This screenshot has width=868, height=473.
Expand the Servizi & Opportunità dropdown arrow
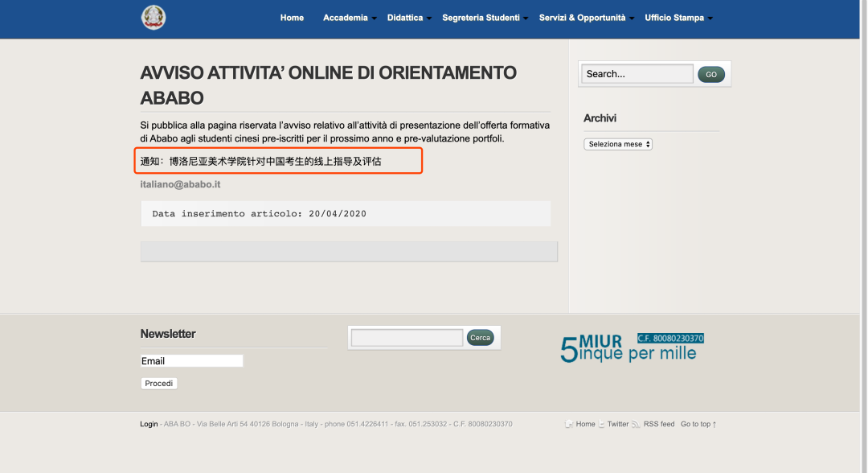(632, 19)
